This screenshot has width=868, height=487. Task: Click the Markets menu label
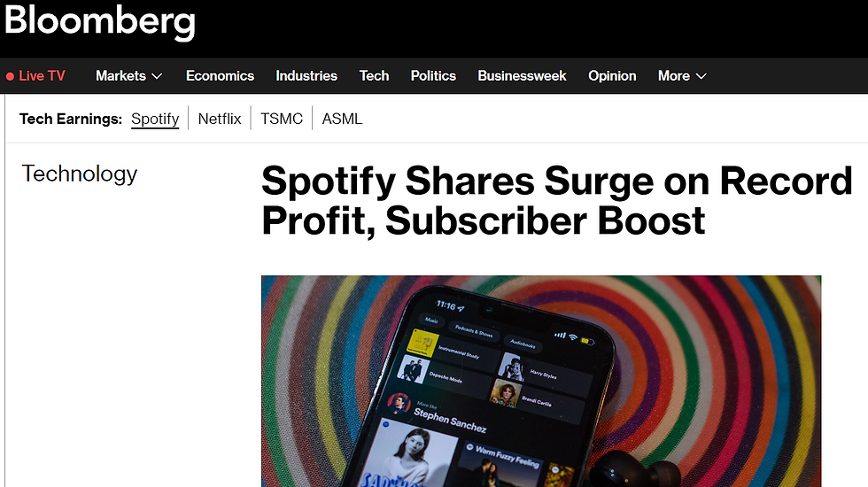coord(120,76)
